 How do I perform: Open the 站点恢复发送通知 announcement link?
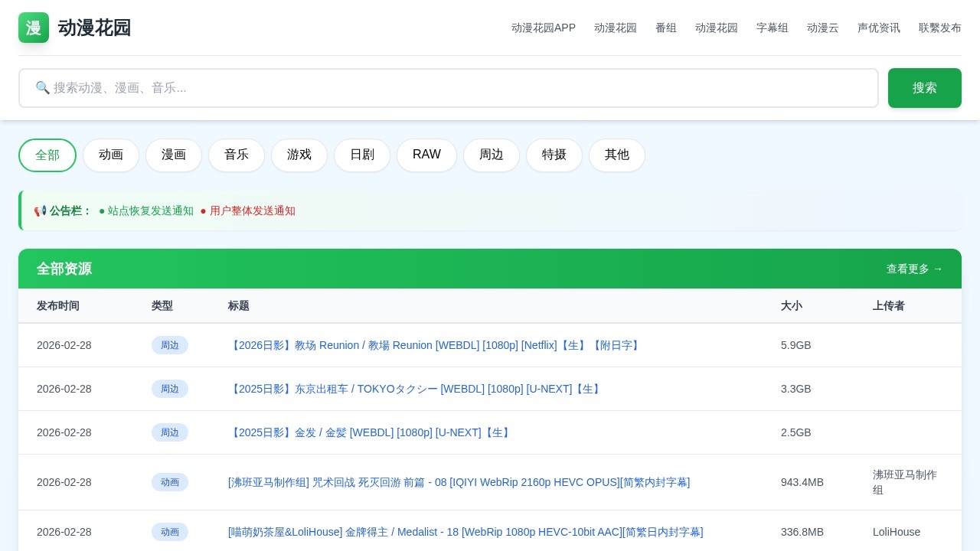[x=151, y=211]
